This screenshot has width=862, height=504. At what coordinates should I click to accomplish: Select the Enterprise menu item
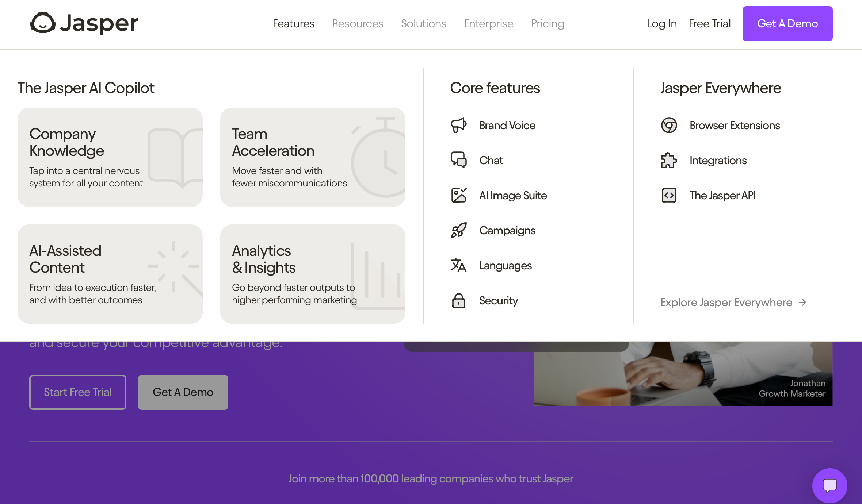(x=488, y=24)
